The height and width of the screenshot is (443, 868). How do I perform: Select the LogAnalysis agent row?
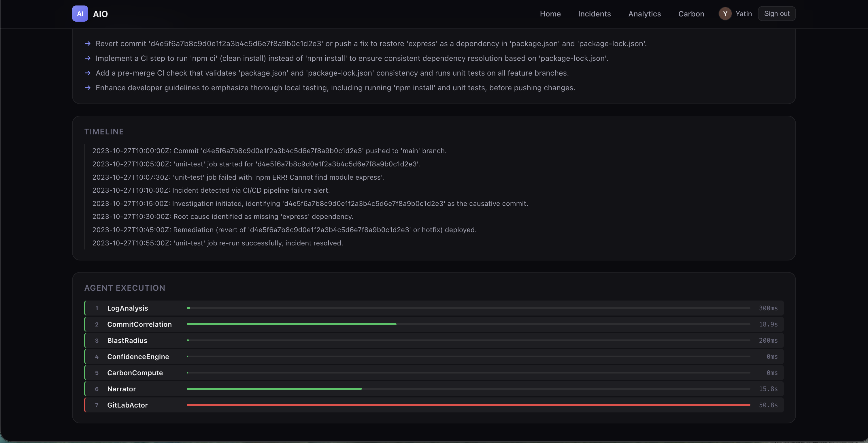click(127, 308)
